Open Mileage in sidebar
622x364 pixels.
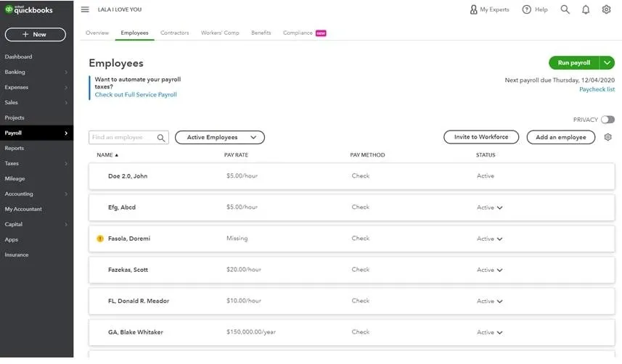click(15, 179)
